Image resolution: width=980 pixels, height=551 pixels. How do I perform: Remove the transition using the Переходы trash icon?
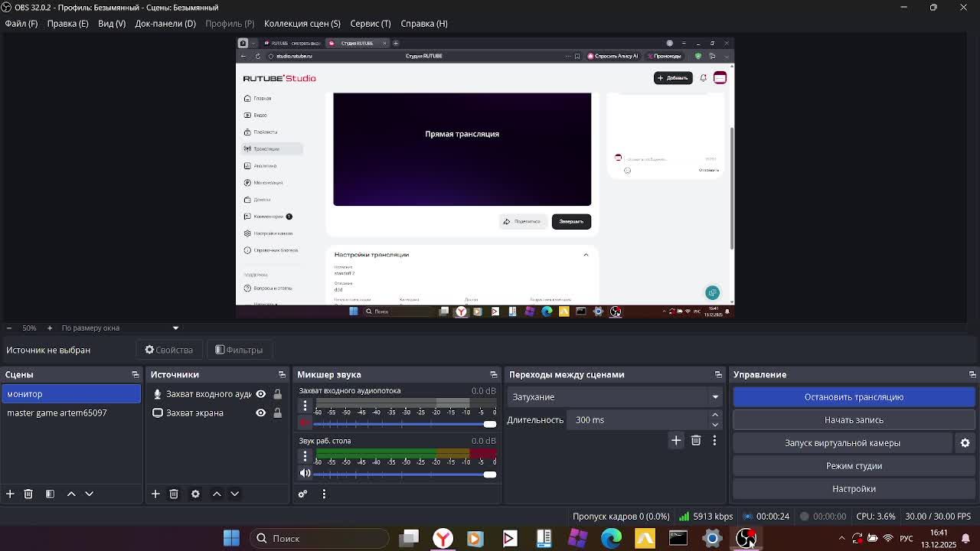click(696, 440)
